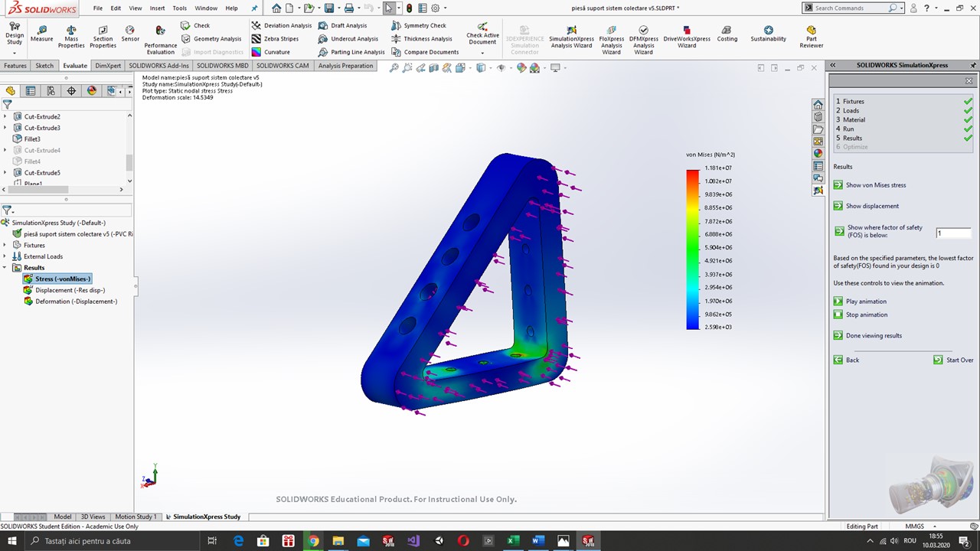The image size is (980, 551).
Task: Run Performance Evaluation
Action: [160, 40]
